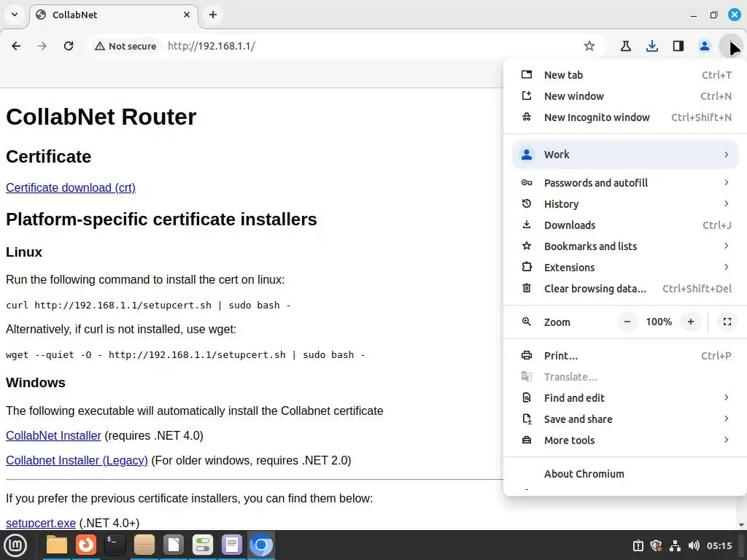Expand the History submenu
This screenshot has width=747, height=560.
click(x=625, y=204)
